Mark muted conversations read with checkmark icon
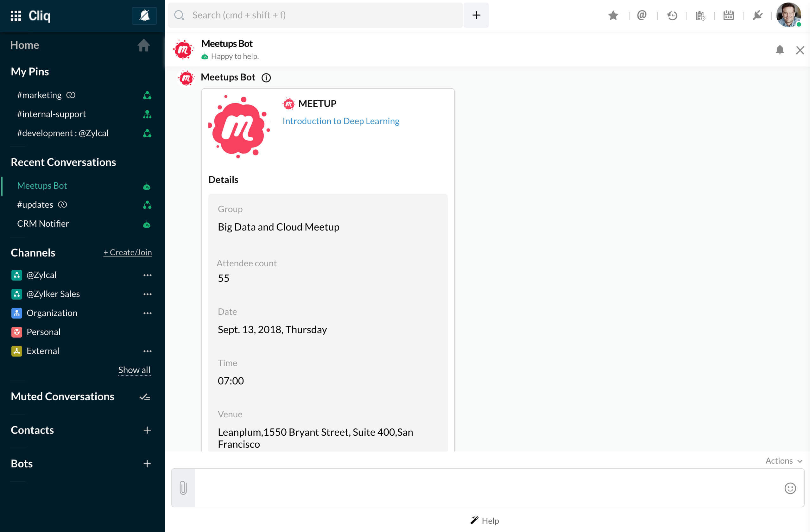This screenshot has width=810, height=532. (x=145, y=397)
